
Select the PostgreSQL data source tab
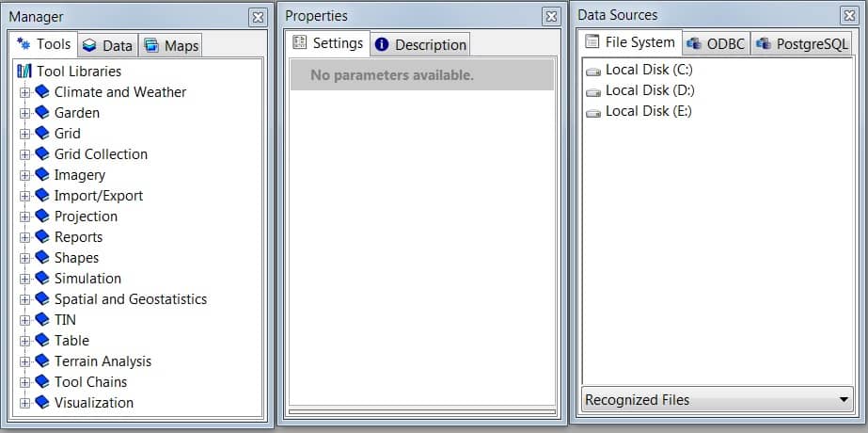802,44
